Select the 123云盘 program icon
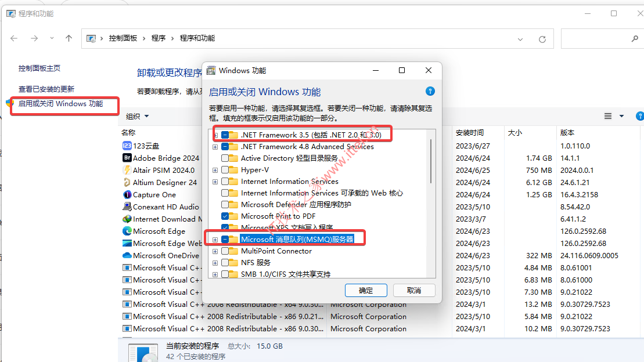The height and width of the screenshot is (362, 644). [x=127, y=146]
